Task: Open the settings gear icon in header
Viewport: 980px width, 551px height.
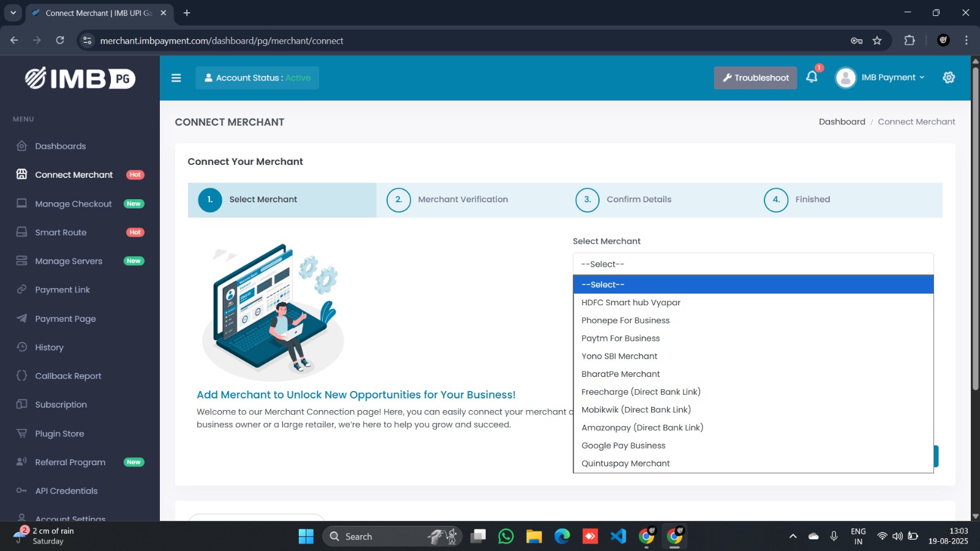Action: click(949, 77)
